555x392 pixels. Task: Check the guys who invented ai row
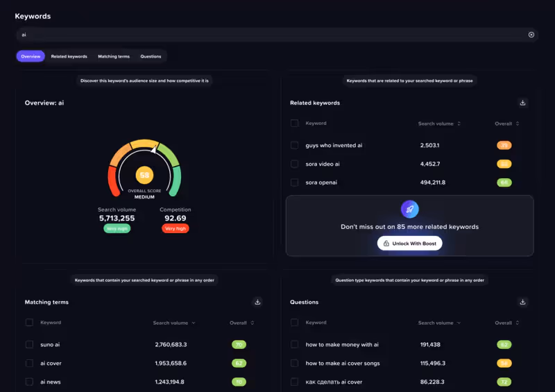pos(294,145)
